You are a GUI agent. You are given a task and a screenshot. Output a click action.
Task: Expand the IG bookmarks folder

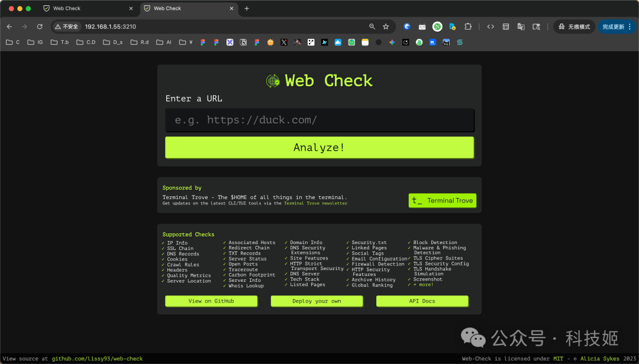point(35,42)
